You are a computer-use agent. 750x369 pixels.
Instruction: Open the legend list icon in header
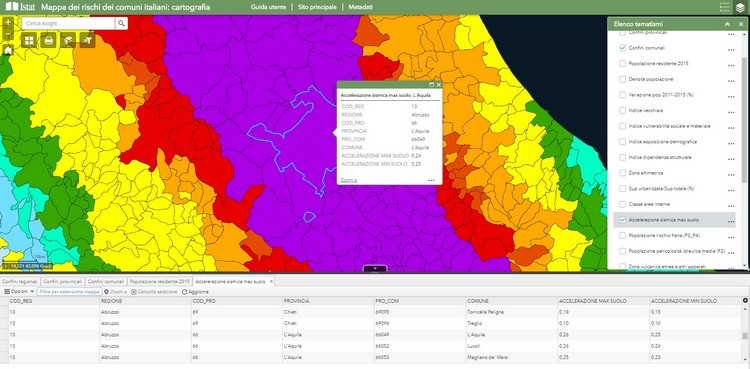pyautogui.click(x=725, y=7)
